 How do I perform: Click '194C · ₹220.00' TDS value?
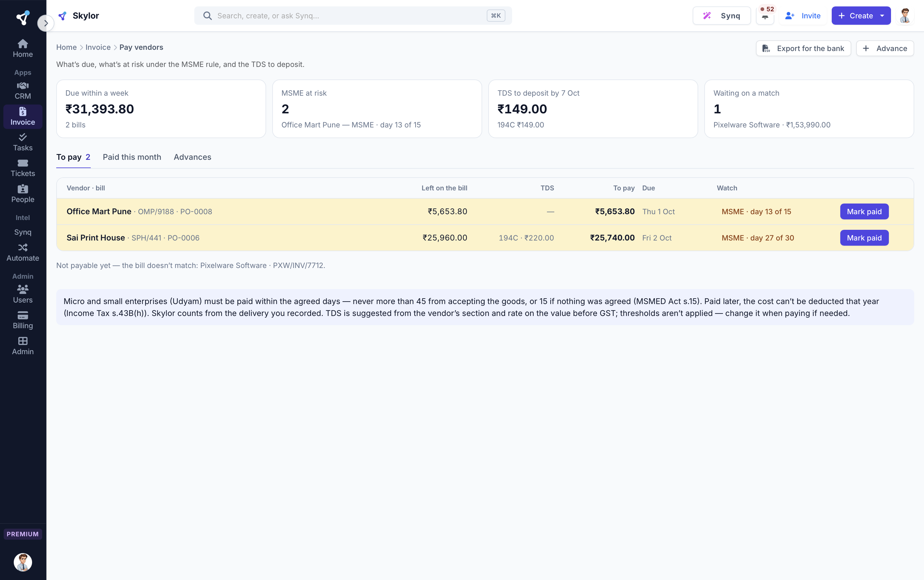(526, 238)
